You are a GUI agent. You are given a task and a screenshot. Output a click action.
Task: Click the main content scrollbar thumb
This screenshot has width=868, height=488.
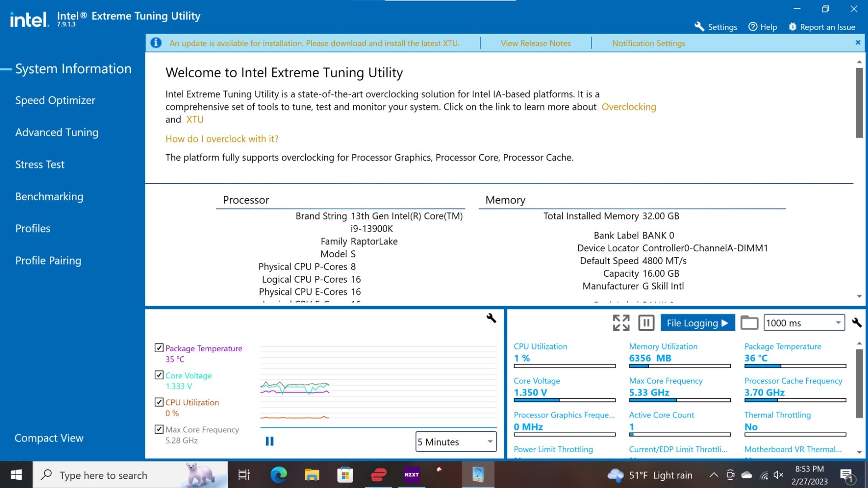pyautogui.click(x=859, y=103)
